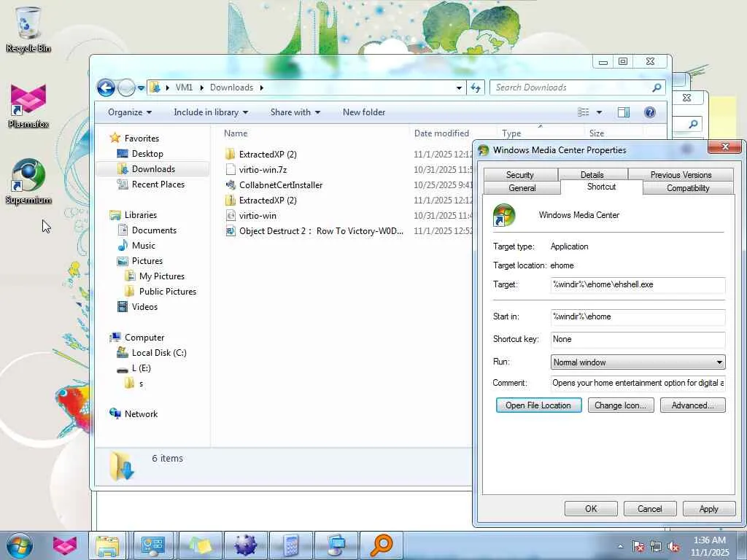Click the search magnifier in Search Downloads
Image resolution: width=747 pixels, height=560 pixels.
(657, 87)
